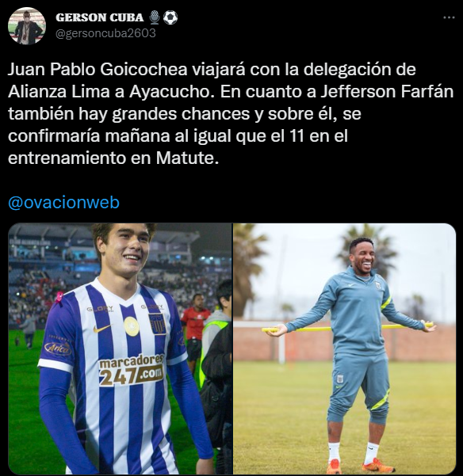Click the Arica sponsor logo on the sleeve
This screenshot has height=476, width=463.
point(58,348)
